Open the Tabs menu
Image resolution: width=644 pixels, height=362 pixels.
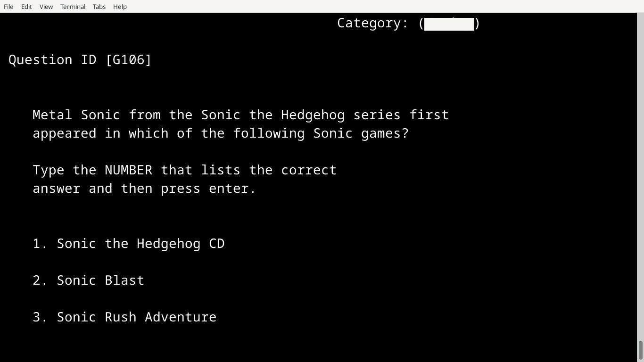[x=99, y=7]
